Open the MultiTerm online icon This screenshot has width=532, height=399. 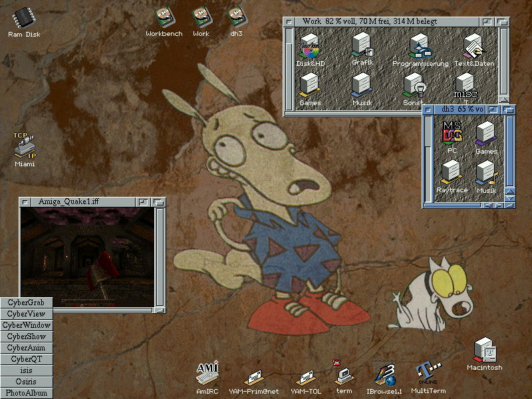pyautogui.click(x=428, y=374)
